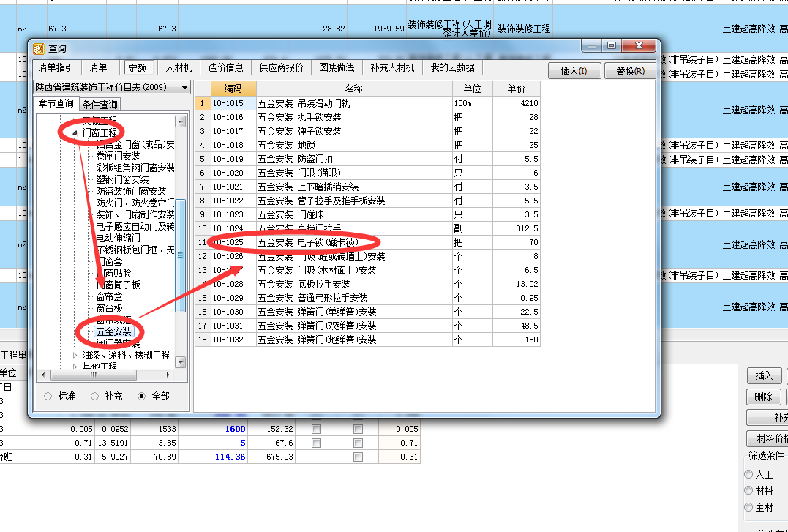Click the tree horizontal scrollbar right arrow
Viewport: 788px width, 532px height.
click(168, 375)
